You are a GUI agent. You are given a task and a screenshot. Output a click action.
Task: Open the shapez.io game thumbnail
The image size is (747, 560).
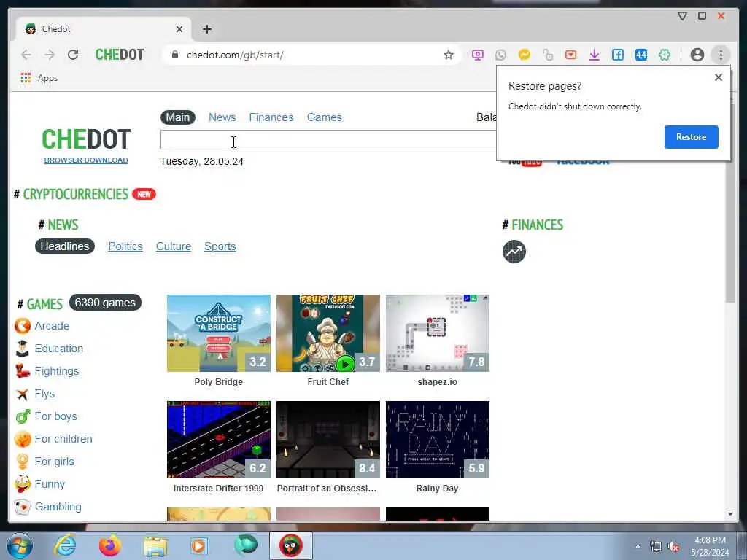(438, 332)
